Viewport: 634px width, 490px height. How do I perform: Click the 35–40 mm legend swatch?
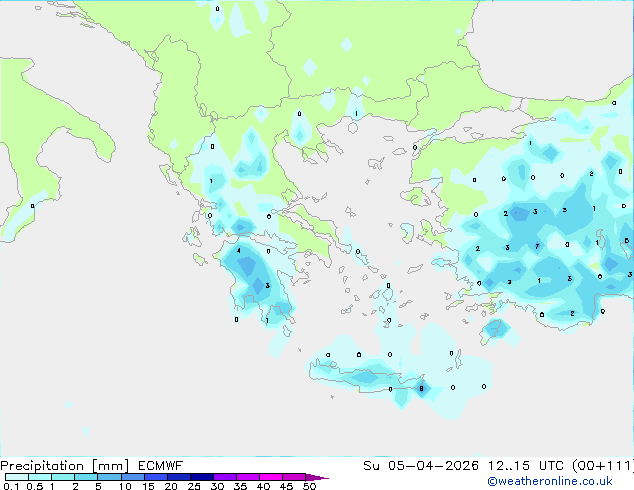tap(248, 477)
